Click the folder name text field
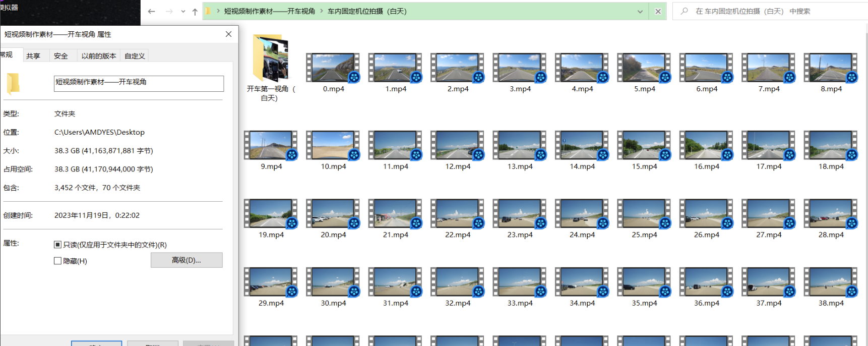The image size is (868, 346). [139, 84]
